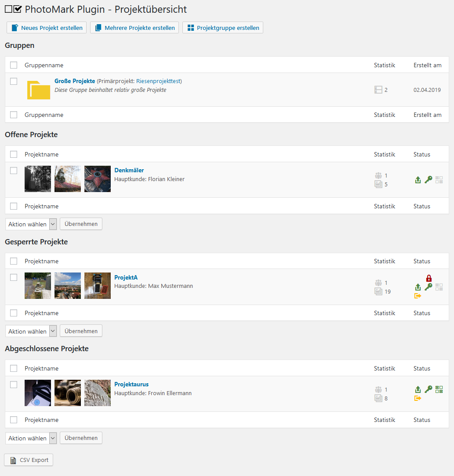Click Projektgruppe erstellen button
The image size is (454, 476).
[223, 28]
